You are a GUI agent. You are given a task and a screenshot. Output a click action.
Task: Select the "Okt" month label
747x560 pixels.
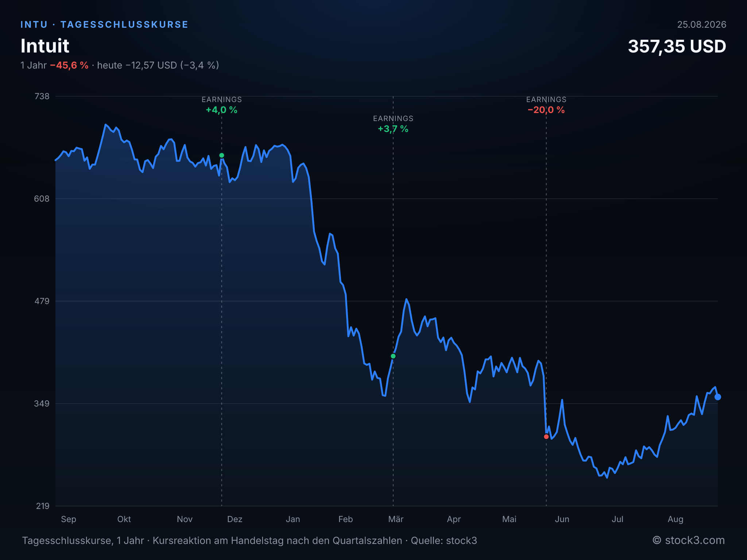click(124, 519)
